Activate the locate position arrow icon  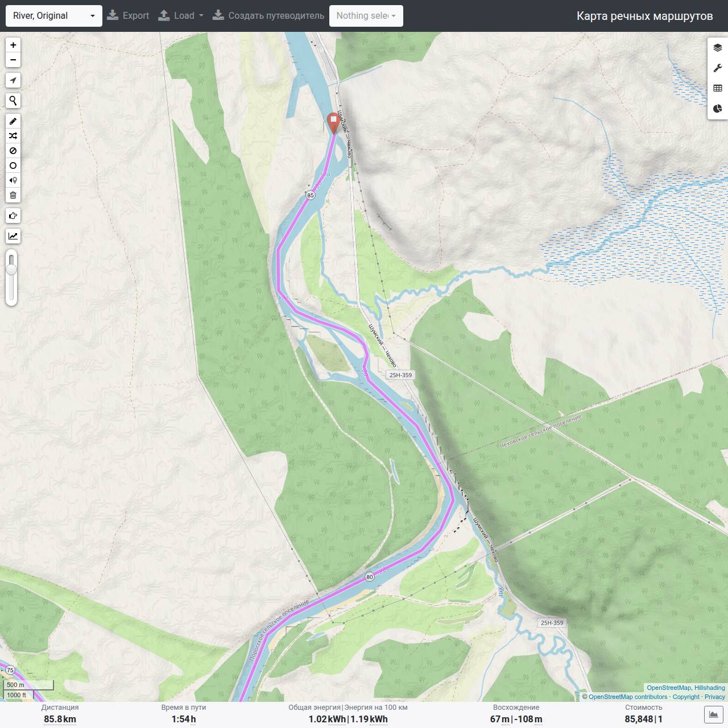[13, 80]
